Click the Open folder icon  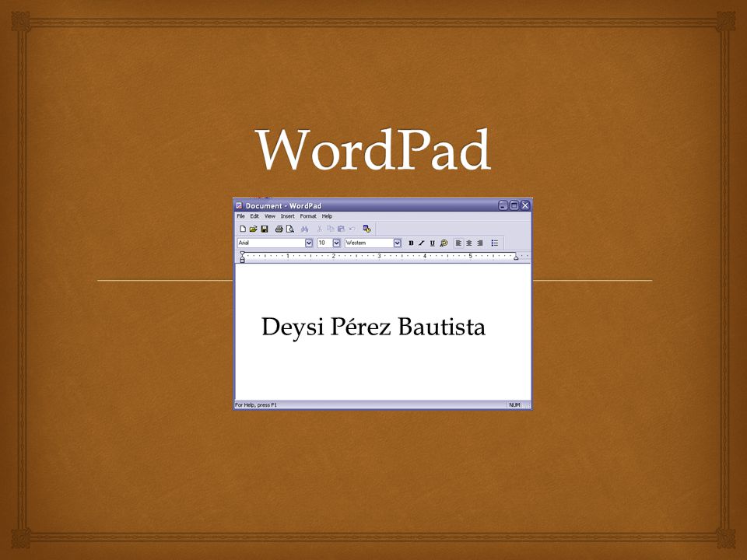pyautogui.click(x=253, y=229)
